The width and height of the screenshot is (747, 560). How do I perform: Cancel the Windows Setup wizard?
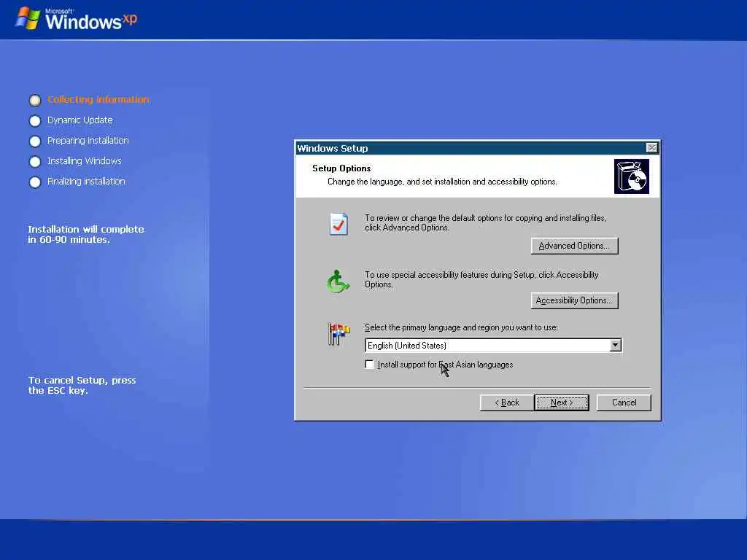624,402
